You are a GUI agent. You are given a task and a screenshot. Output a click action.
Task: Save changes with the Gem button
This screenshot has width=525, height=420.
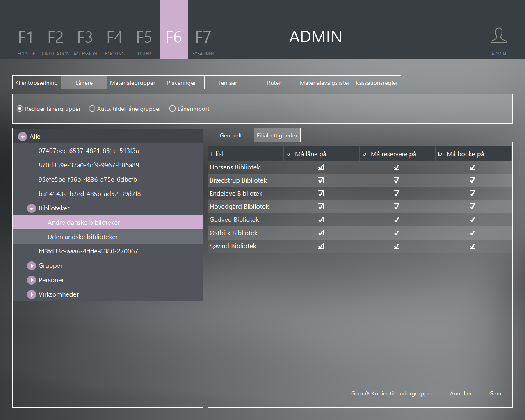(495, 393)
